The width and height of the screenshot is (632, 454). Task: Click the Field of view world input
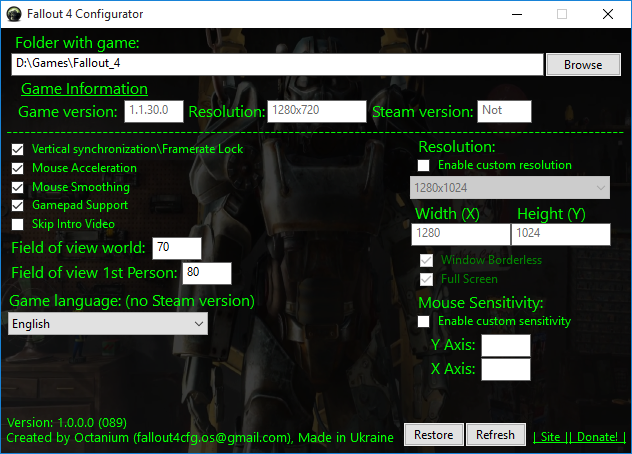click(x=177, y=248)
